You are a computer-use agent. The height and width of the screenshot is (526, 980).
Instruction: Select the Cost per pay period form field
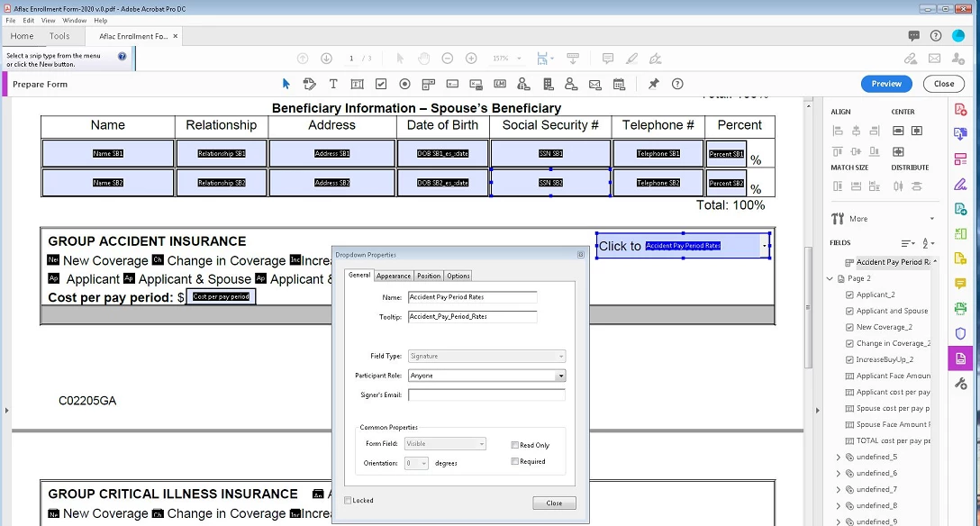[x=222, y=296]
